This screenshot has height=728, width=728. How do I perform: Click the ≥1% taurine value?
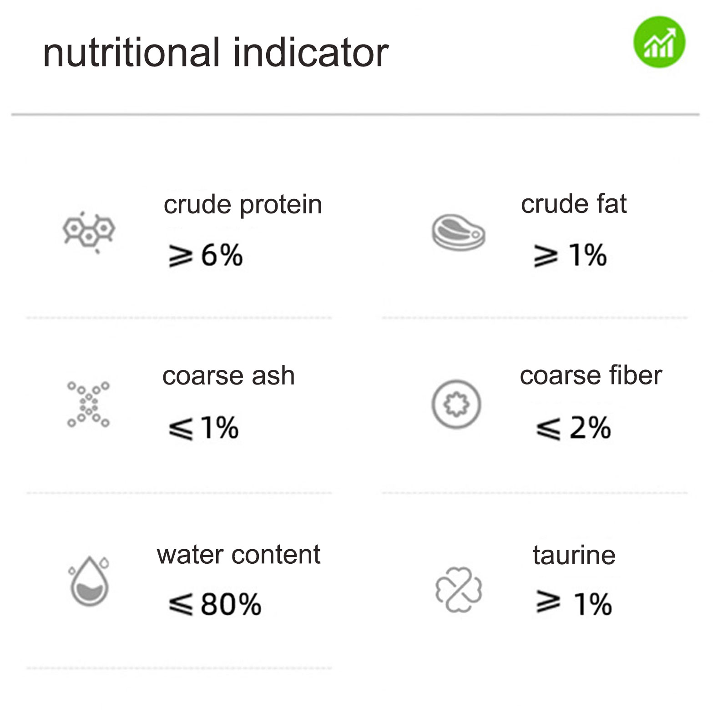(x=574, y=604)
